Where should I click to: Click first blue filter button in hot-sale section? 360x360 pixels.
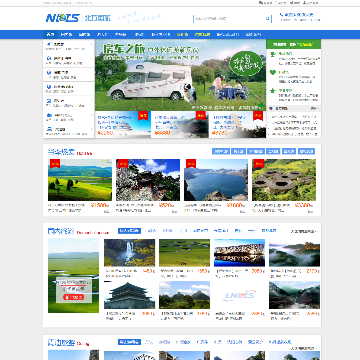(221, 151)
